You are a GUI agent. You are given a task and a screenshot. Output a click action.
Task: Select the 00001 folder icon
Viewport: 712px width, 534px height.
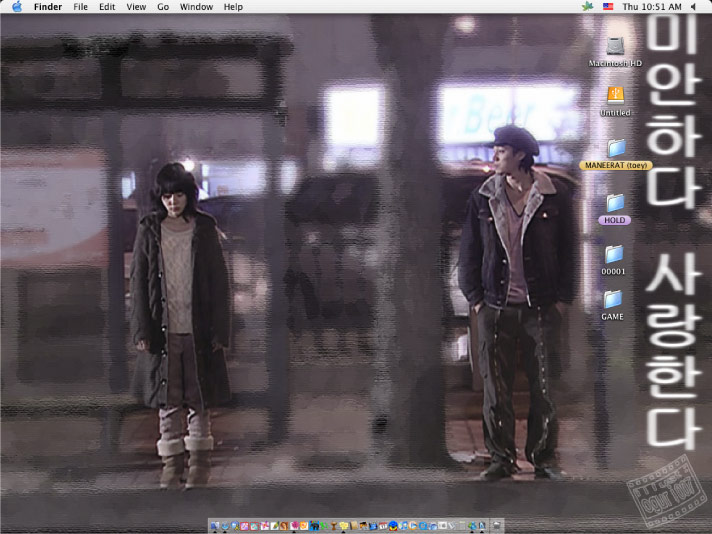613,254
